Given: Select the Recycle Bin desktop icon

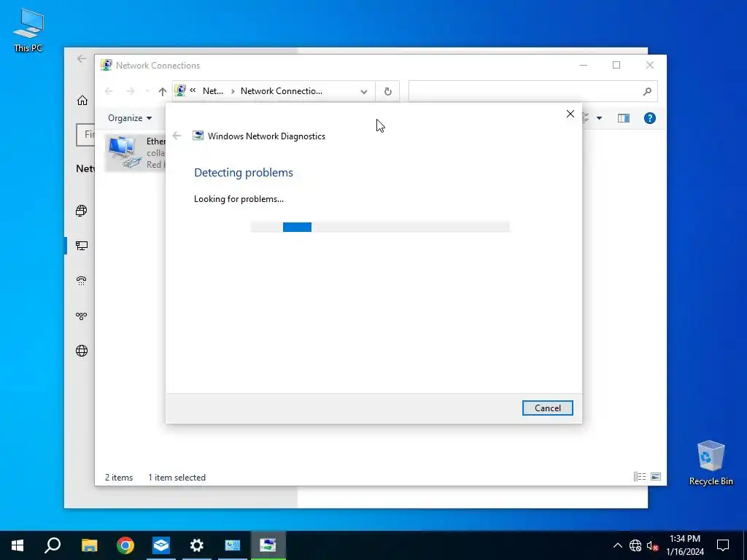Looking at the screenshot, I should click(711, 462).
